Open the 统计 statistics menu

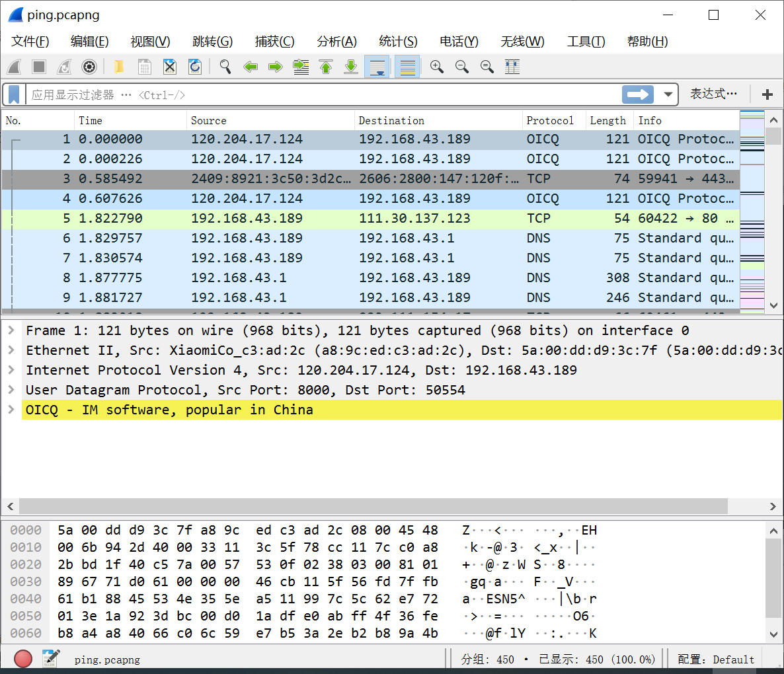[398, 41]
